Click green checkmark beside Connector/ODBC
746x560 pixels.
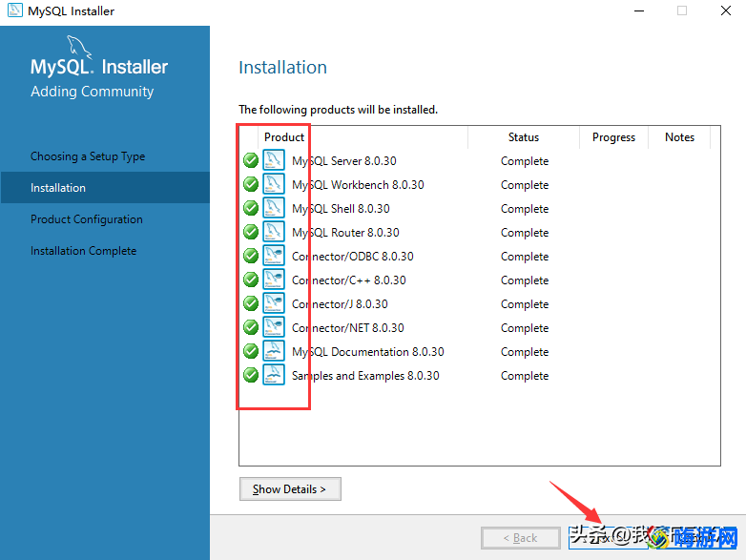pyautogui.click(x=251, y=256)
